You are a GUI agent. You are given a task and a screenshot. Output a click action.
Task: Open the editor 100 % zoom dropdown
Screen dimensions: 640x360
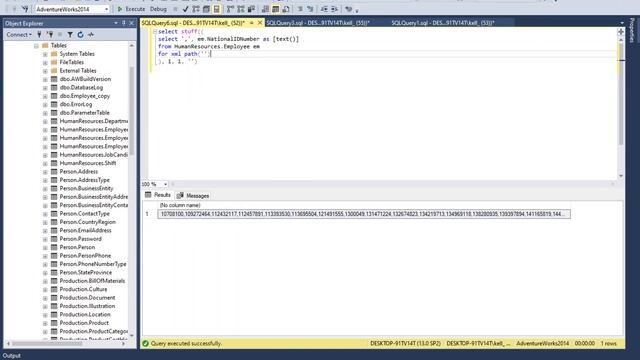tap(165, 184)
